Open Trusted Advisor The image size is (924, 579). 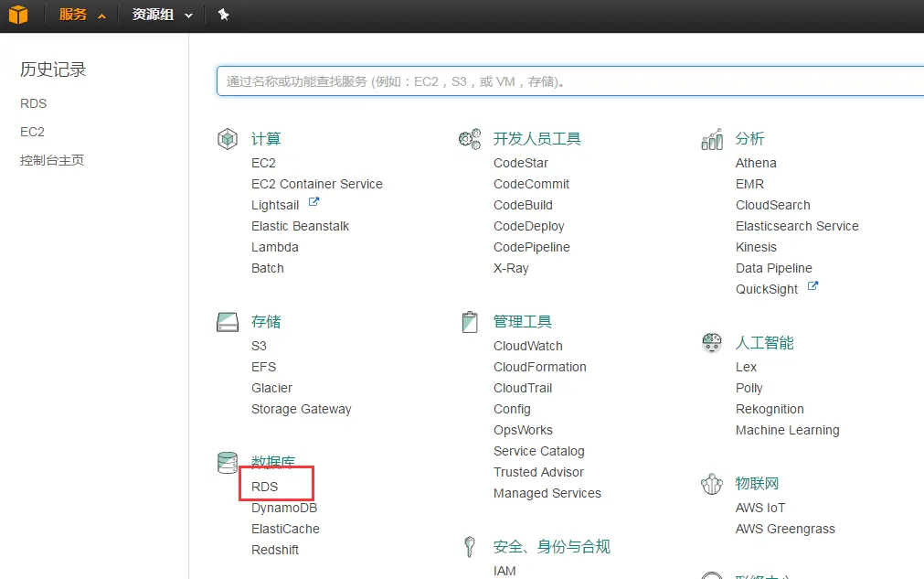[538, 472]
